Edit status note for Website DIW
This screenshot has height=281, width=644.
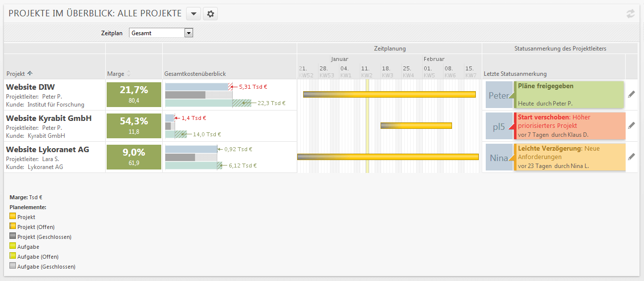(x=631, y=94)
